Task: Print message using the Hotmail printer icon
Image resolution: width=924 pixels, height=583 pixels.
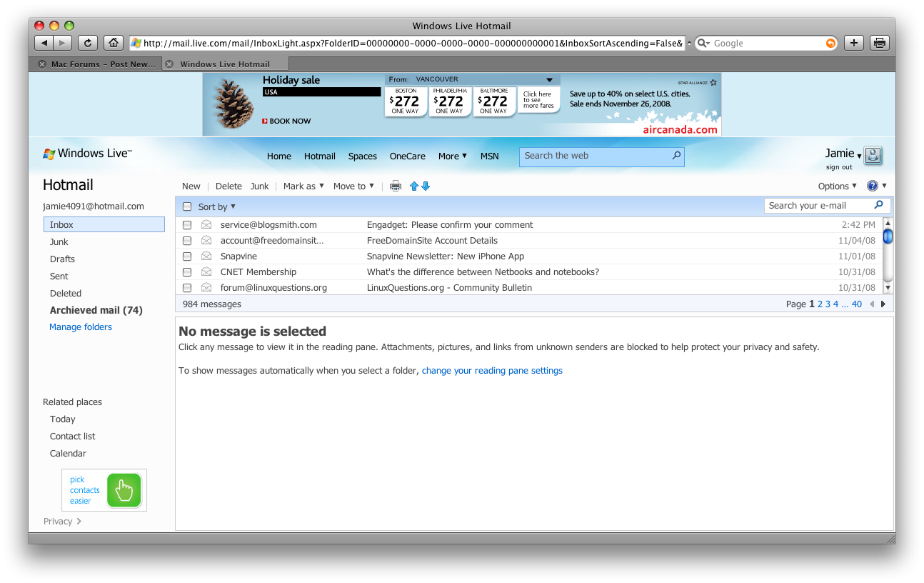Action: click(x=396, y=186)
